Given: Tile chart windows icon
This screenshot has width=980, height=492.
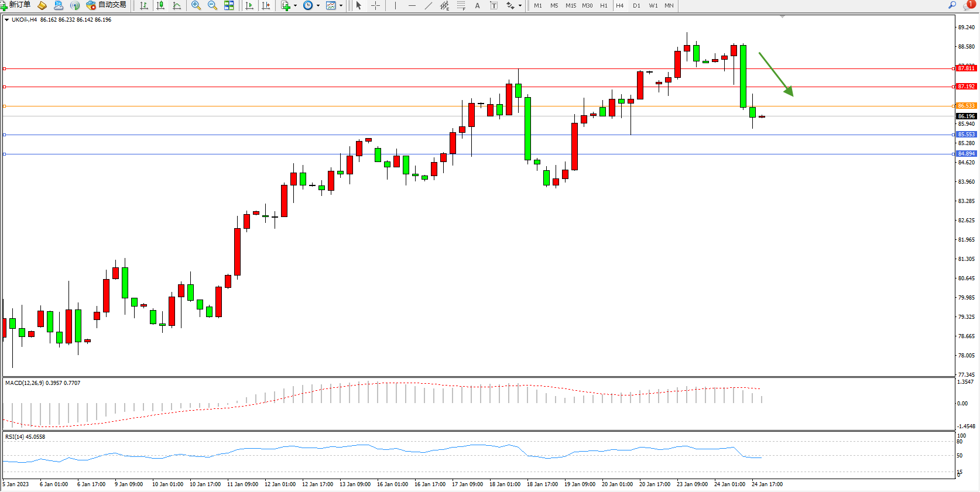Looking at the screenshot, I should [x=229, y=5].
